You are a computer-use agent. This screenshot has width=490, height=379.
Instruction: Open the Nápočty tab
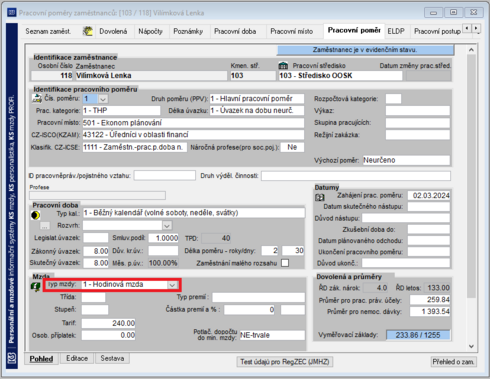point(151,31)
